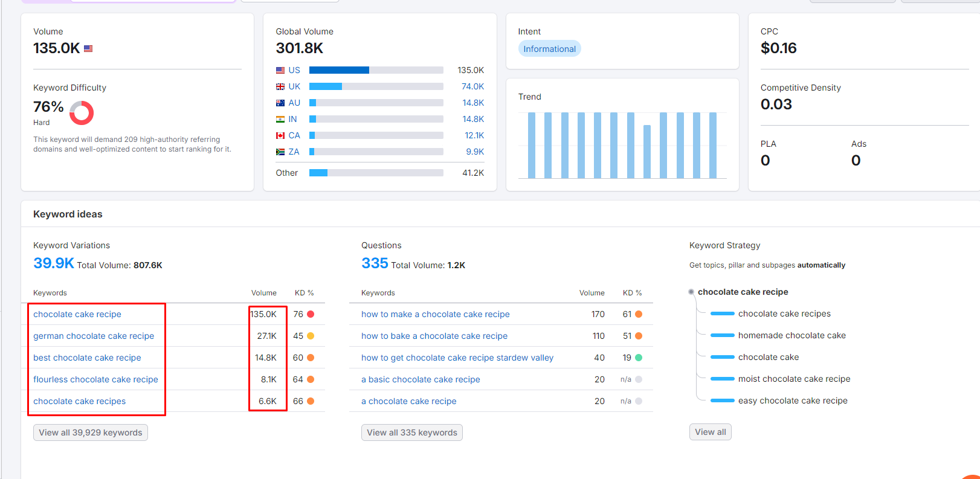Open a basic chocolate cake recipe question

[421, 379]
